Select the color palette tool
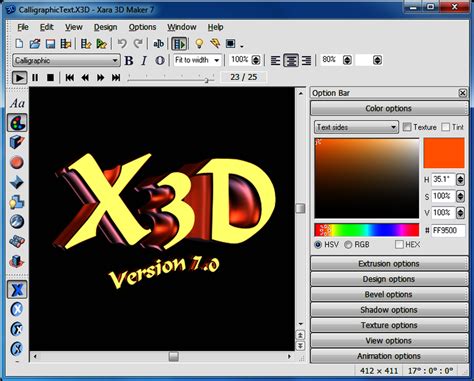This screenshot has height=381, width=474. 17,123
